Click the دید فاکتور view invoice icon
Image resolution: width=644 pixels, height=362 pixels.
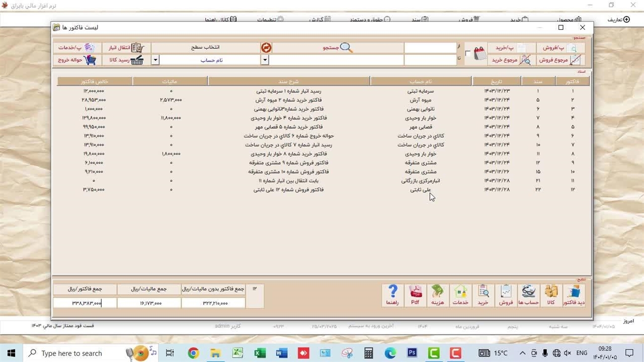574,295
